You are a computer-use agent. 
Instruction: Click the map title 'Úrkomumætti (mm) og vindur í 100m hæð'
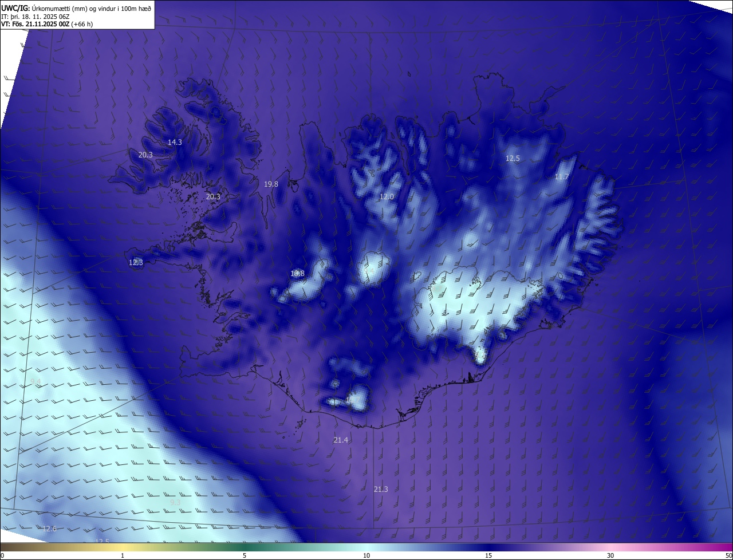(92, 8)
